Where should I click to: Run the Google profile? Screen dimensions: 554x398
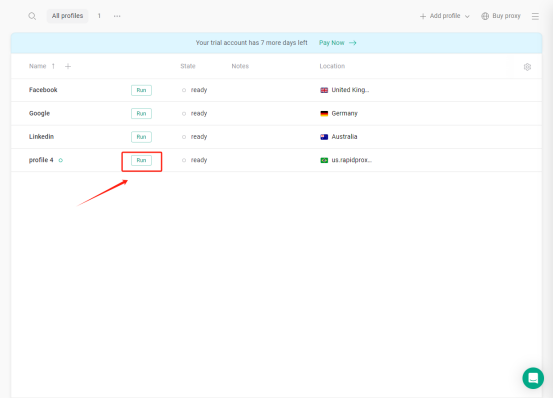click(x=141, y=113)
